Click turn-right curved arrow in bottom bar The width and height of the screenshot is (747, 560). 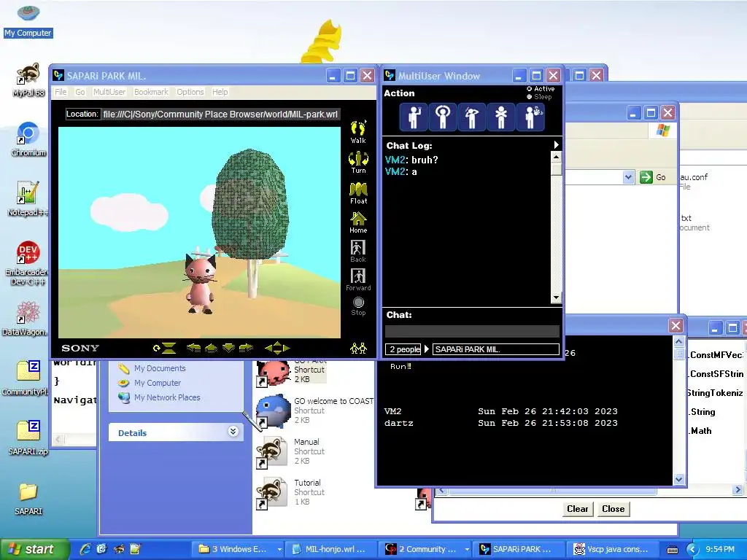point(246,348)
